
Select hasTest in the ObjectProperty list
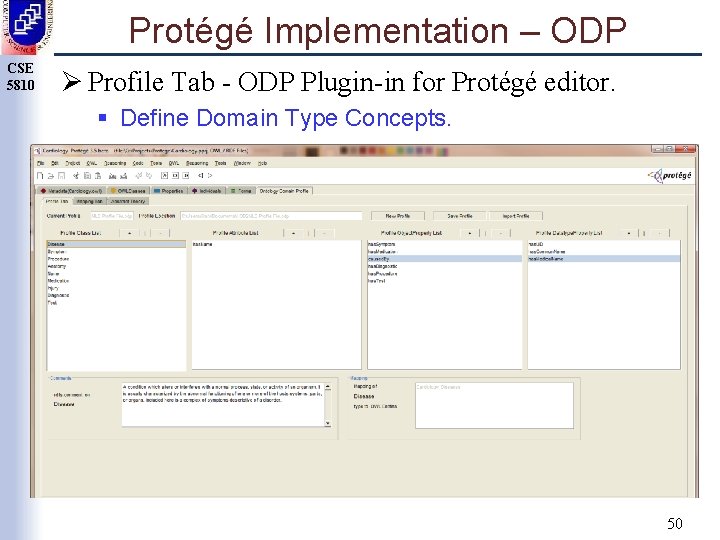pyautogui.click(x=444, y=281)
